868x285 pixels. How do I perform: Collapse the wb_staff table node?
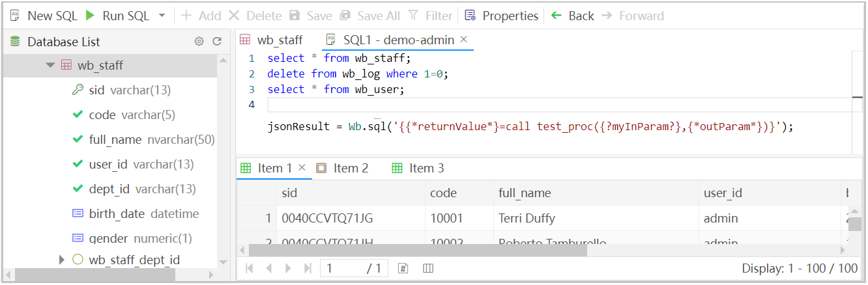pos(50,66)
